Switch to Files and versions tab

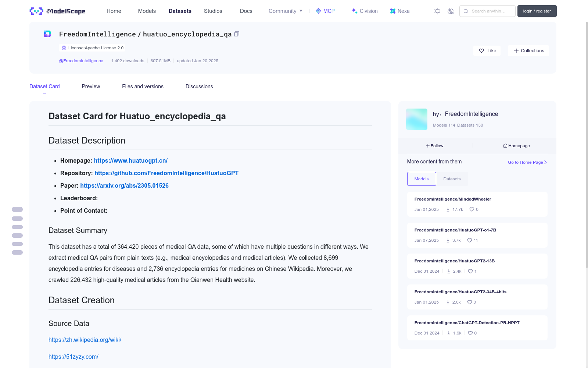(143, 86)
